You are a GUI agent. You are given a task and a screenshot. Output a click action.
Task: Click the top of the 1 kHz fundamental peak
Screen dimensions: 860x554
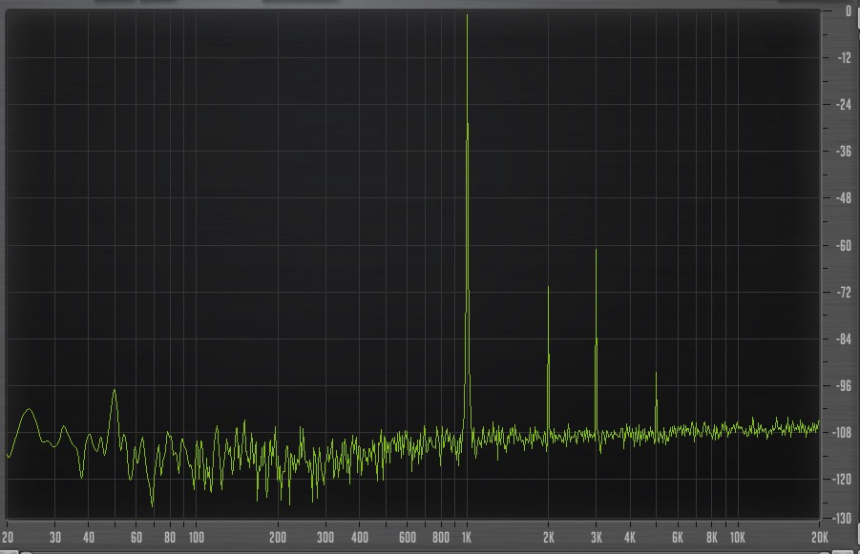pos(467,17)
